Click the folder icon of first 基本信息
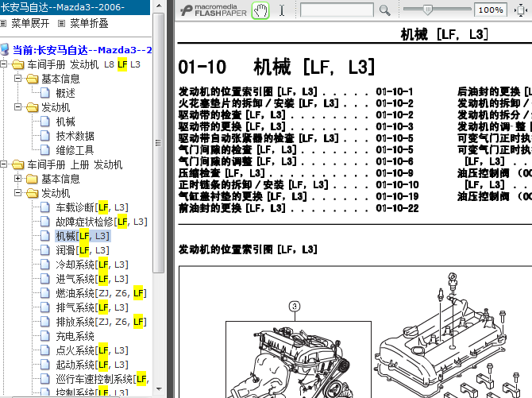The height and width of the screenshot is (398, 532). [33, 79]
